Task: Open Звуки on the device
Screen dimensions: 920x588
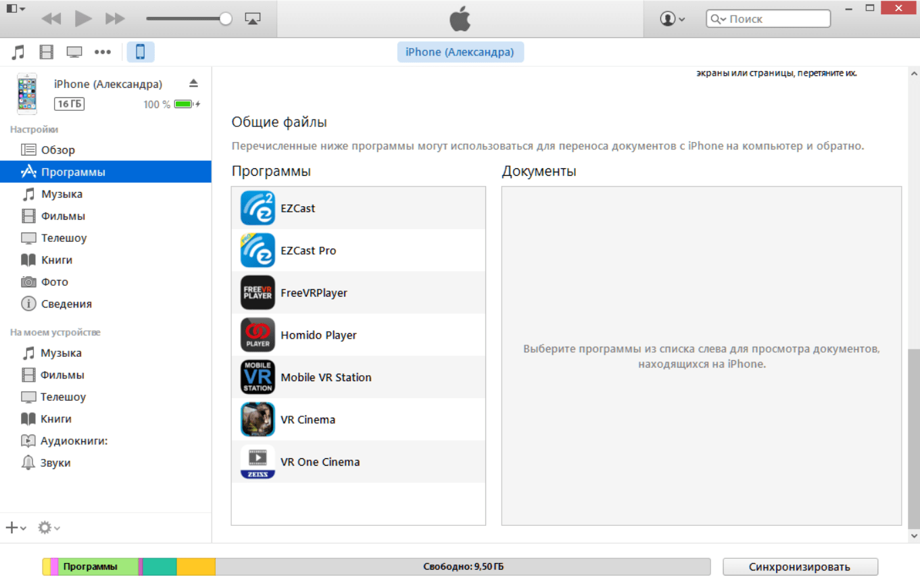Action: coord(105,463)
